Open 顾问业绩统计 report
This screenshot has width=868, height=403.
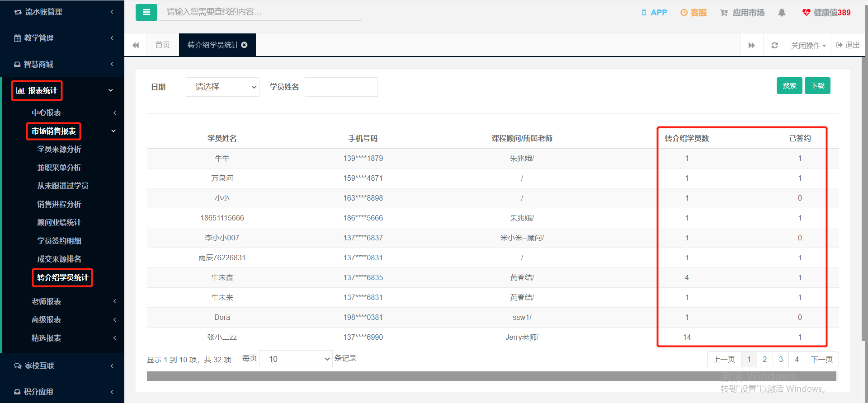pos(59,222)
